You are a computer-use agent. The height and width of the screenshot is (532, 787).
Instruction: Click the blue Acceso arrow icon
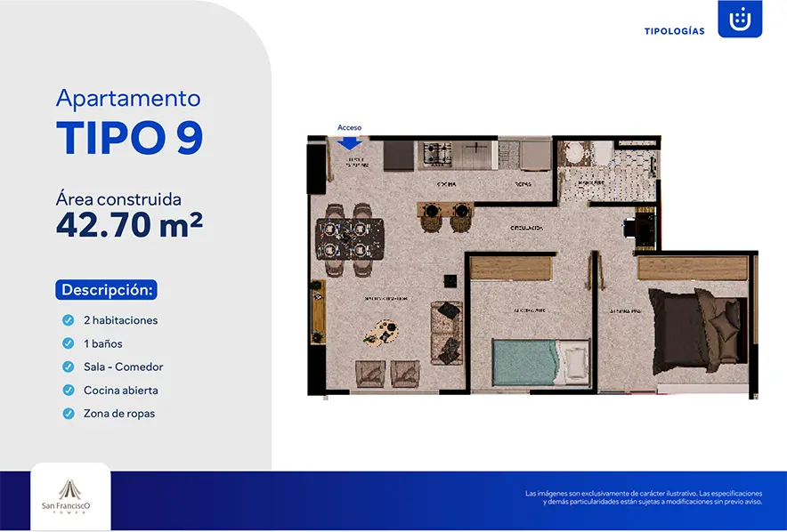(x=349, y=143)
